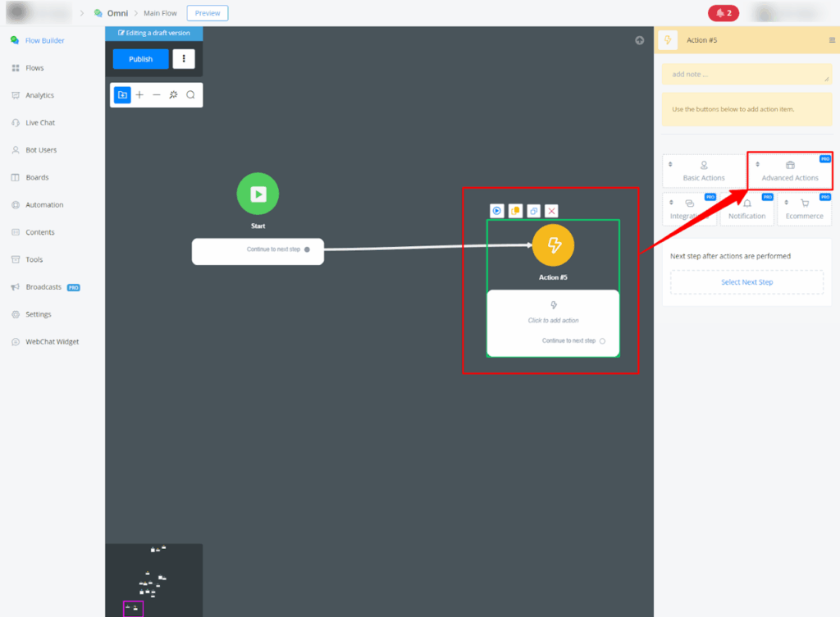
Task: Open Analytics in the sidebar
Action: click(x=39, y=95)
